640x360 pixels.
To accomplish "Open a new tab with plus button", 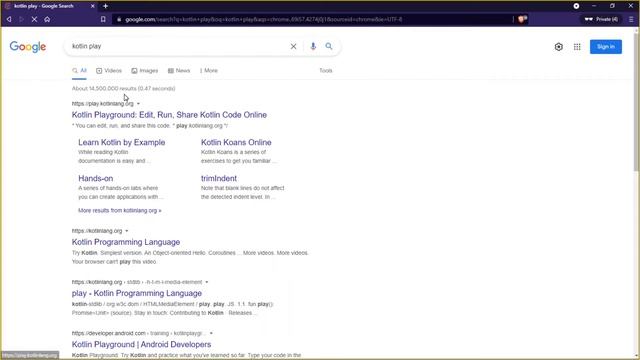I will tap(105, 6).
